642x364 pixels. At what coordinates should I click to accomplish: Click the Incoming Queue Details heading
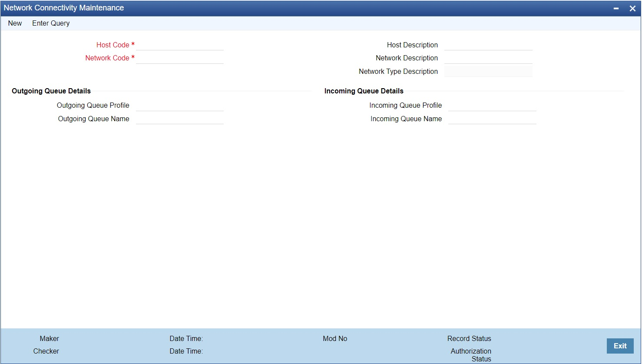click(x=364, y=91)
